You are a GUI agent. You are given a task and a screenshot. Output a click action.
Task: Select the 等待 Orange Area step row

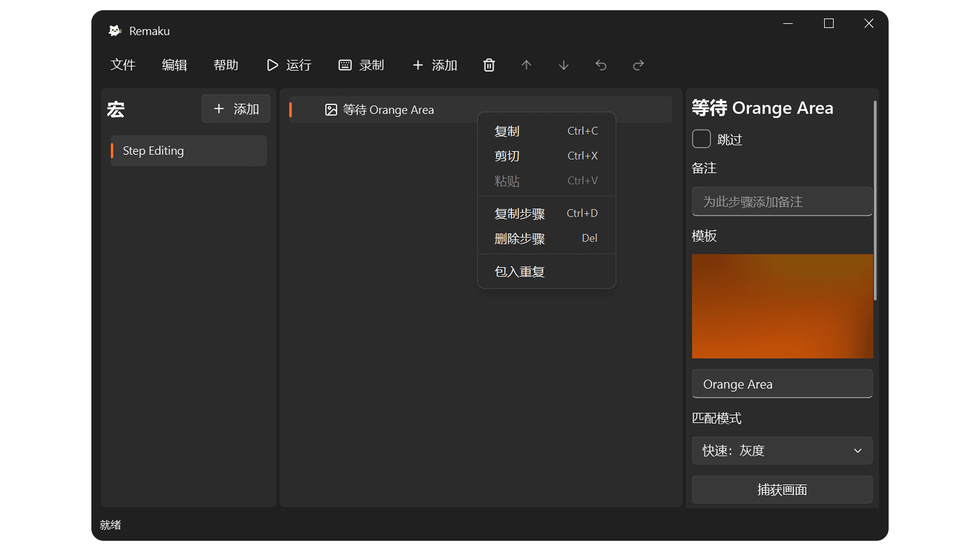point(480,110)
